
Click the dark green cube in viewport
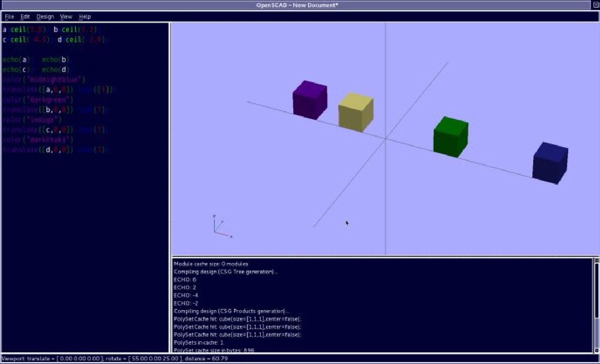click(450, 137)
